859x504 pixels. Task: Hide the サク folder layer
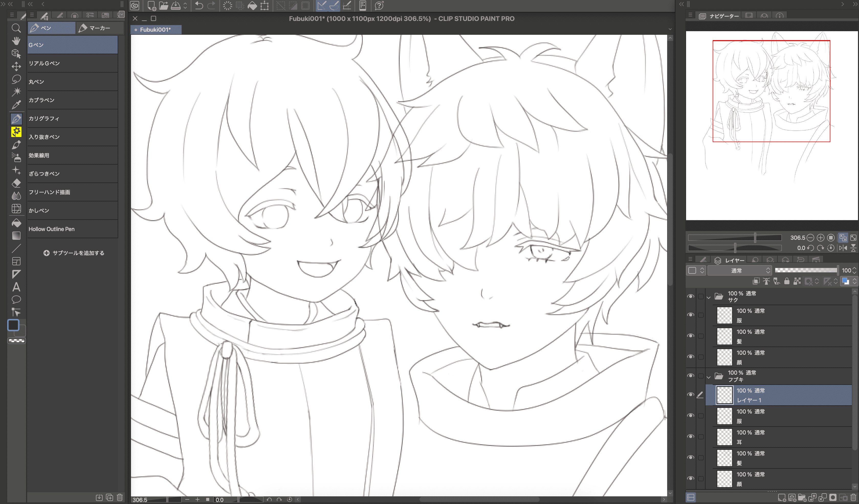pyautogui.click(x=691, y=296)
